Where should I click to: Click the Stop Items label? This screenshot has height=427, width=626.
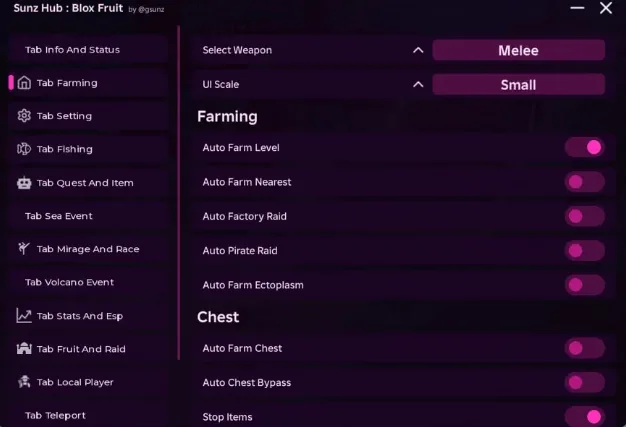click(x=227, y=417)
